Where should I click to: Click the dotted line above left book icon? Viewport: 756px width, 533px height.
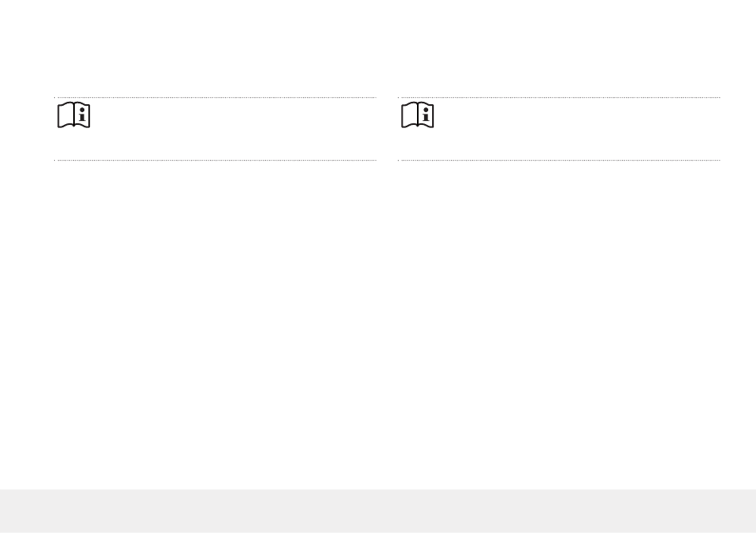tap(215, 97)
